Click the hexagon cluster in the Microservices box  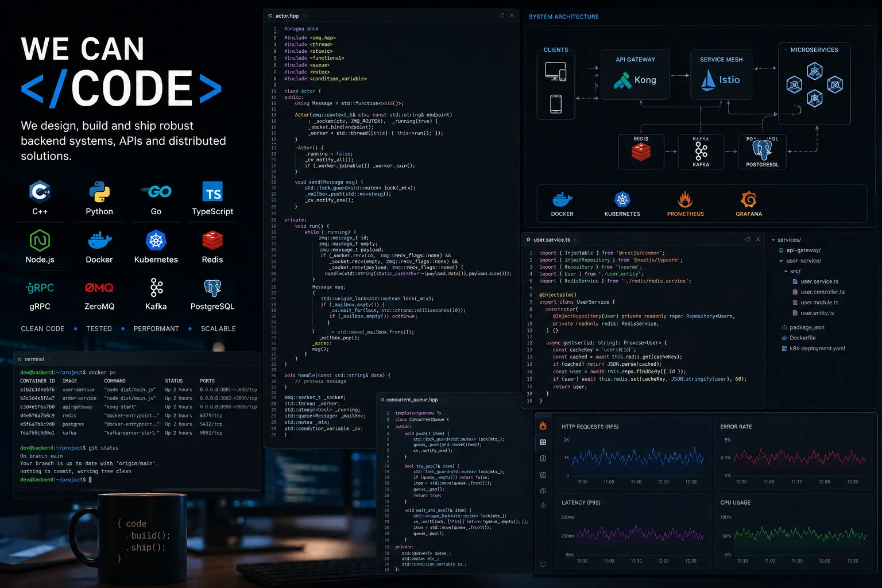(814, 86)
